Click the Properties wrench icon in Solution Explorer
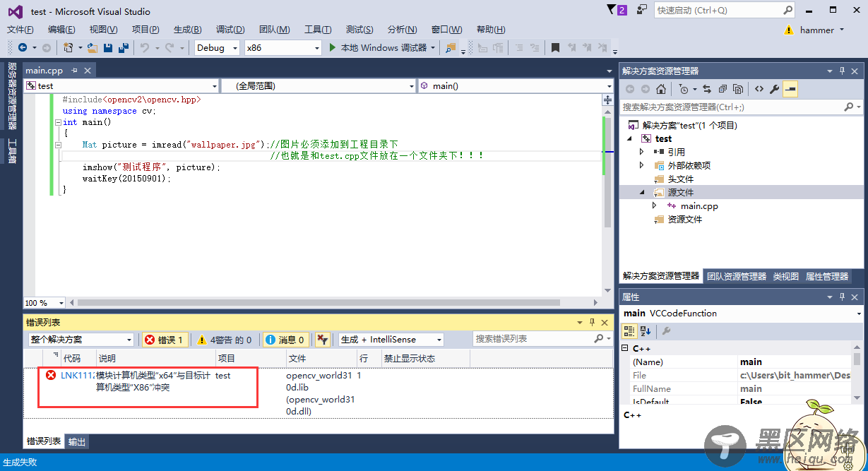 click(x=774, y=89)
